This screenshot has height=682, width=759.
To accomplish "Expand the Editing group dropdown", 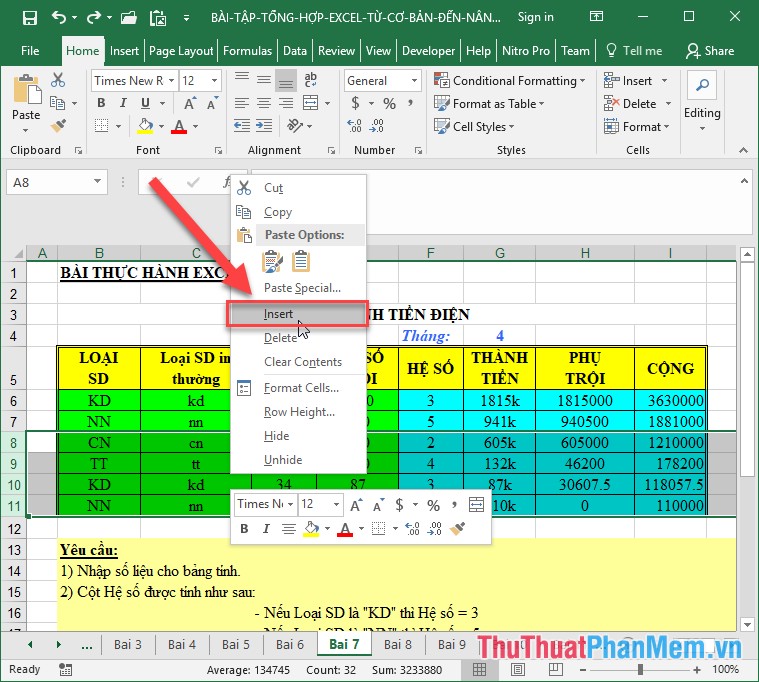I will point(702,128).
